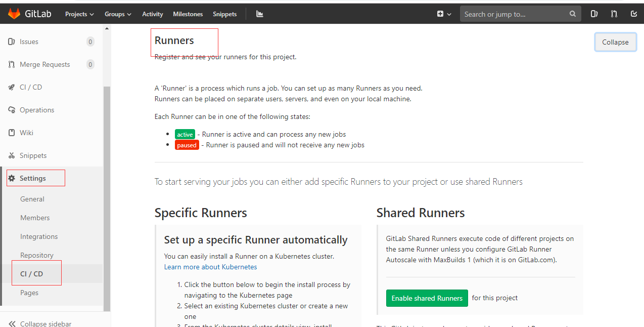Open merge requests icon in top navbar

click(x=614, y=14)
